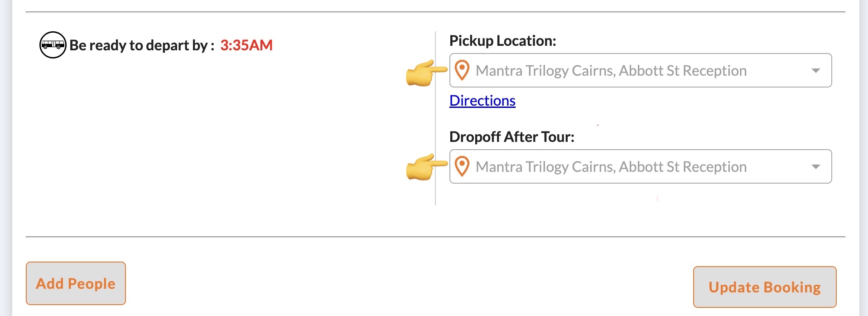The width and height of the screenshot is (868, 316).
Task: Click the vertical divider left of location fields
Action: (435, 118)
